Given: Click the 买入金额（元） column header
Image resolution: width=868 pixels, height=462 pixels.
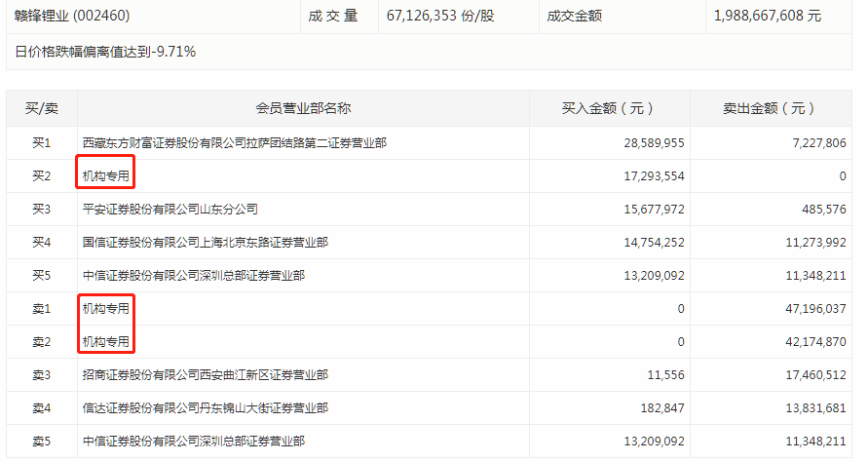Looking at the screenshot, I should [608, 108].
